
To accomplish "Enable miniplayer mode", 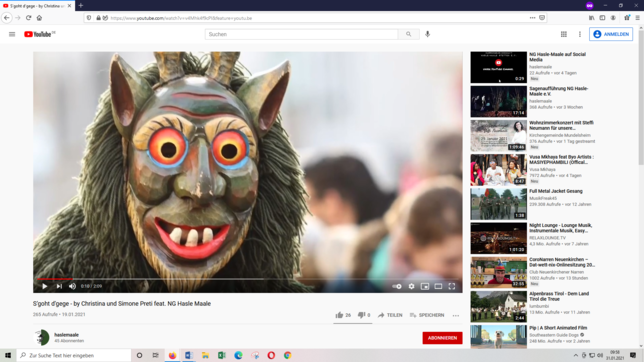I will pyautogui.click(x=425, y=286).
